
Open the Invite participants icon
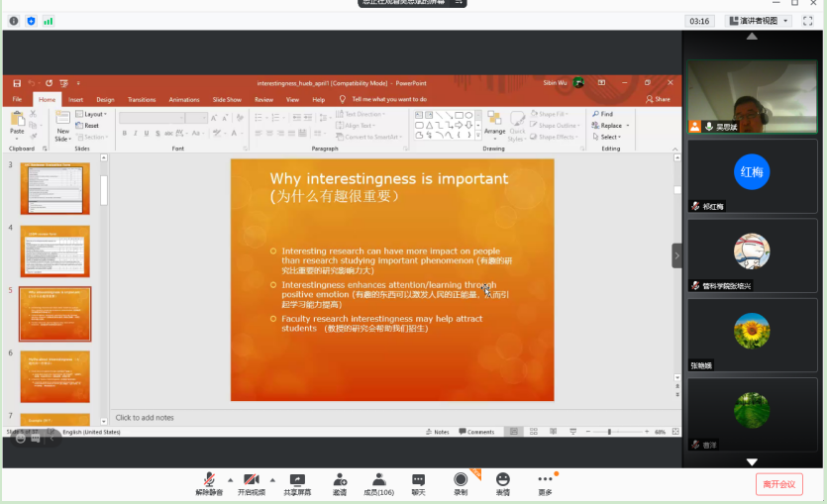point(340,480)
